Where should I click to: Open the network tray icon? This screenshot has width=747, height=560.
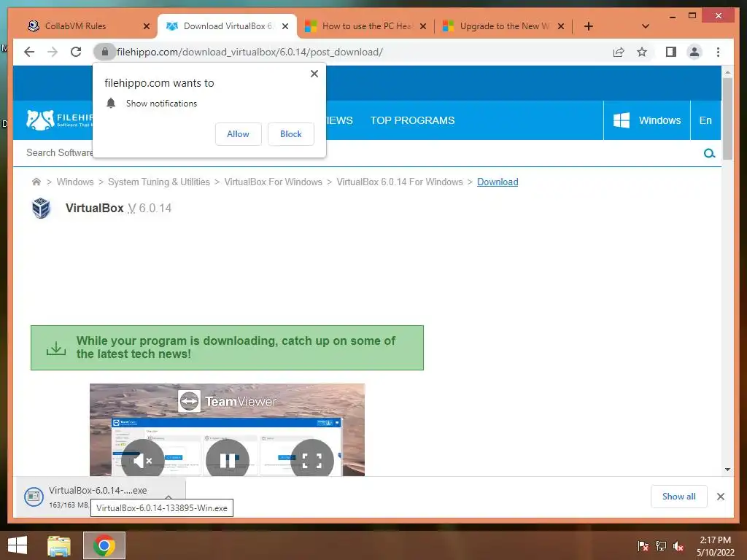point(661,546)
